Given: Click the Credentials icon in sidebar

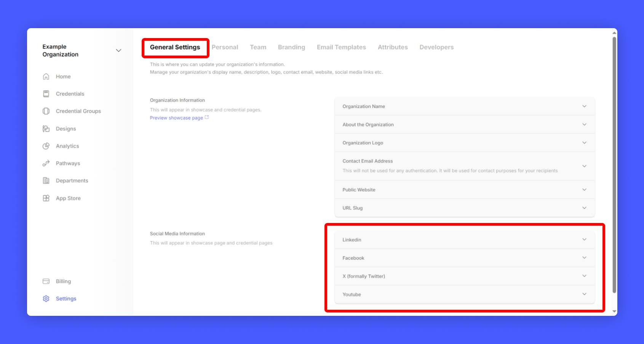Looking at the screenshot, I should click(46, 94).
